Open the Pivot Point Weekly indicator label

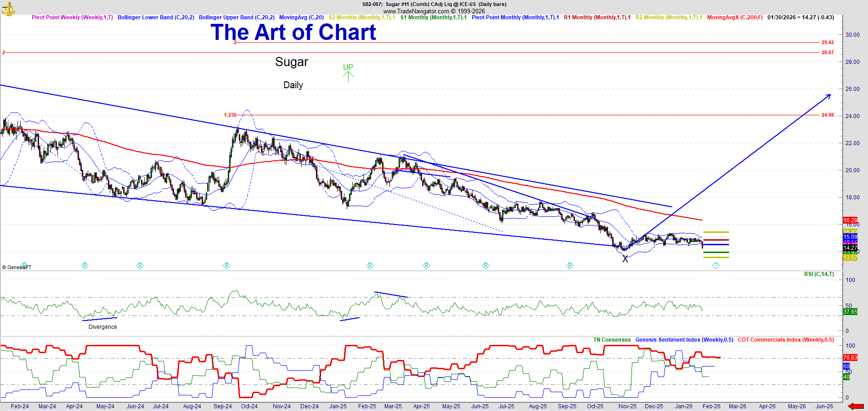point(72,17)
